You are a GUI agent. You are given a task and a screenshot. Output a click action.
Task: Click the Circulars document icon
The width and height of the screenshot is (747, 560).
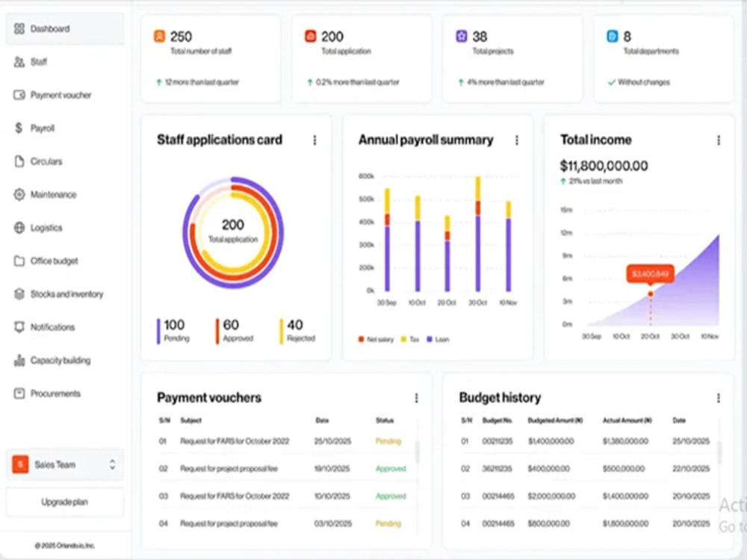[x=19, y=161]
